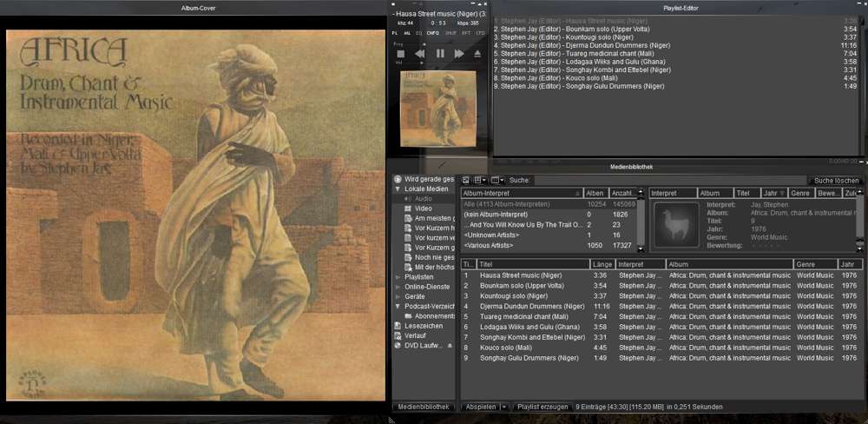868x424 pixels.
Task: Open the dropdown arrow beside Abspielen
Action: 504,407
